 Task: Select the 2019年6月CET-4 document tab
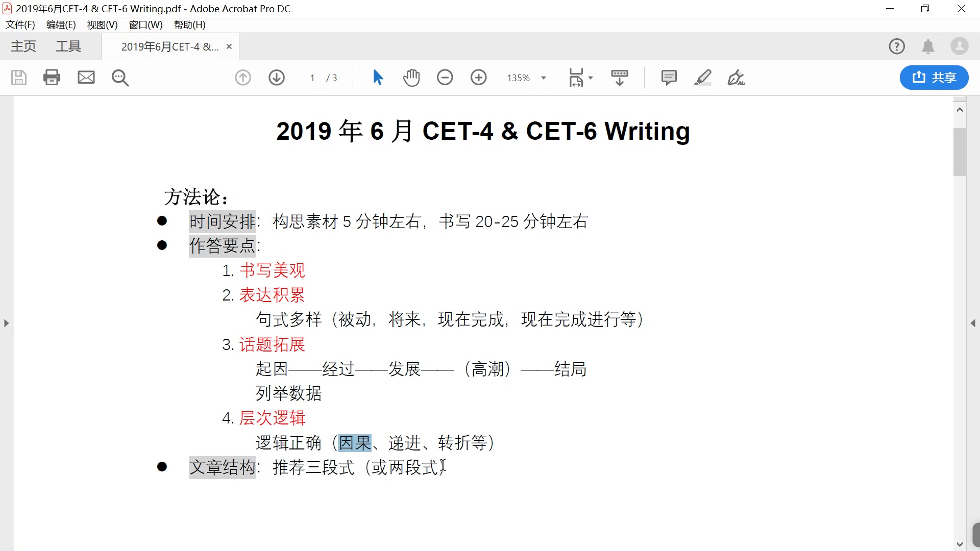[x=170, y=46]
